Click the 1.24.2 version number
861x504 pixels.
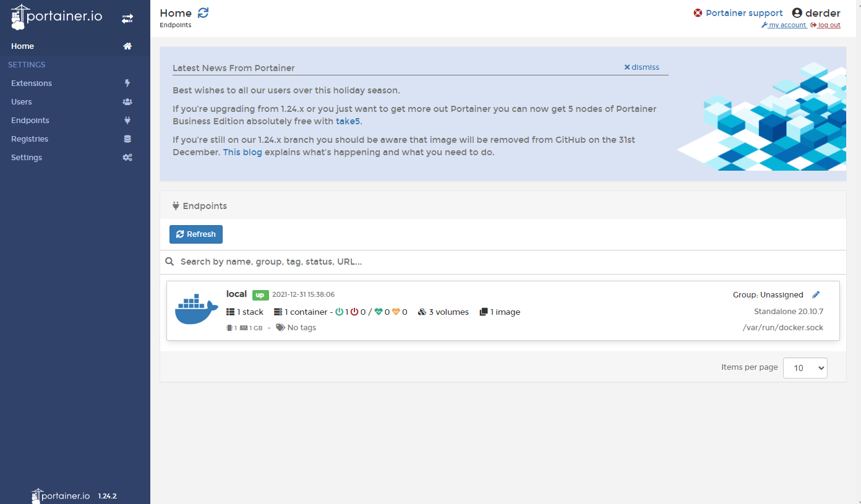(x=108, y=496)
